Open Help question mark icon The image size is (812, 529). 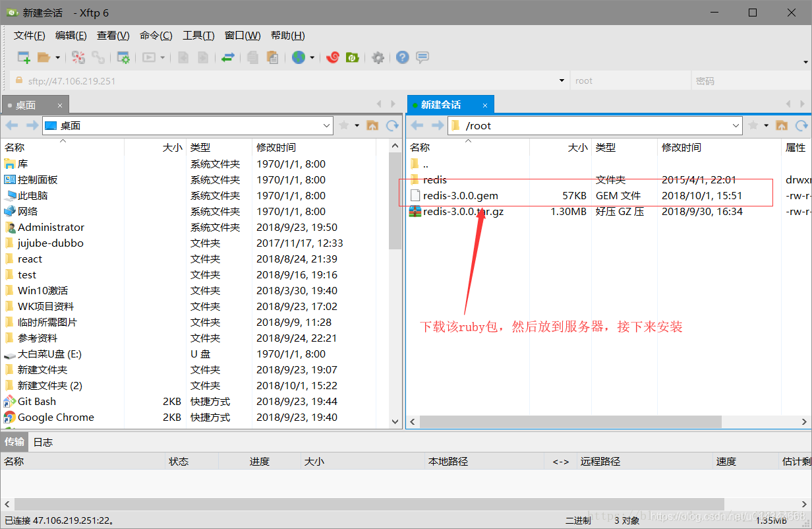(402, 57)
